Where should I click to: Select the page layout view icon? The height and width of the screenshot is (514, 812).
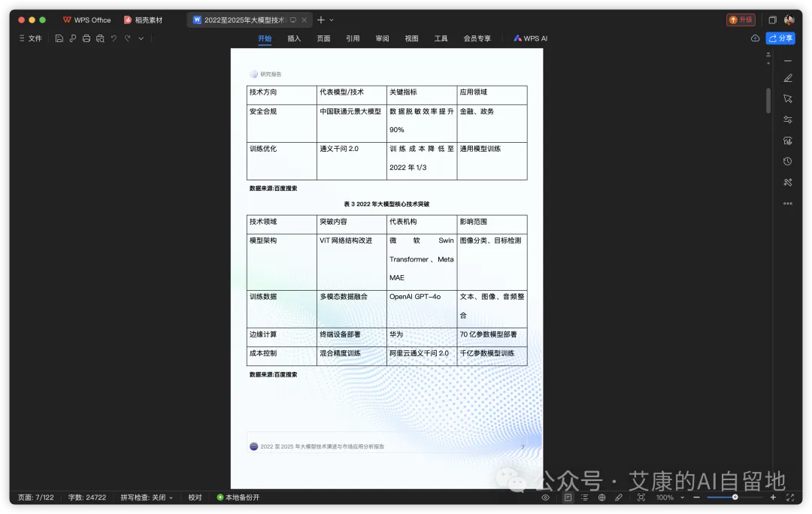(568, 497)
